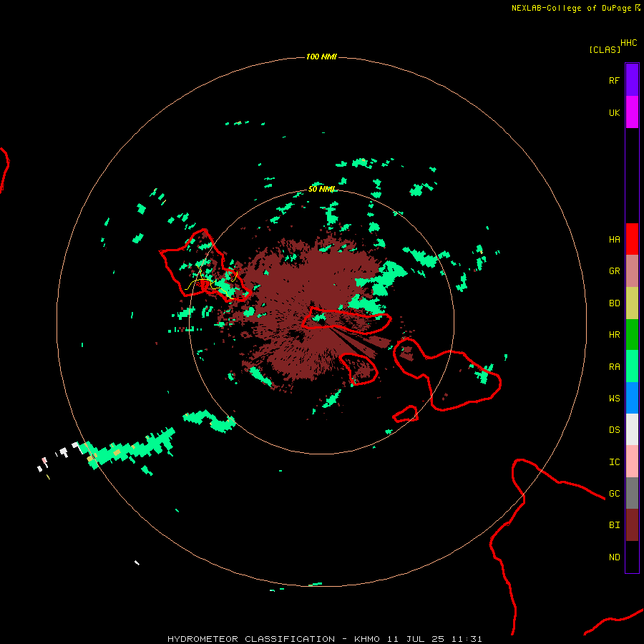Viewport: 644px width, 644px height.
Task: Click the WS legend label
Action: tap(615, 398)
